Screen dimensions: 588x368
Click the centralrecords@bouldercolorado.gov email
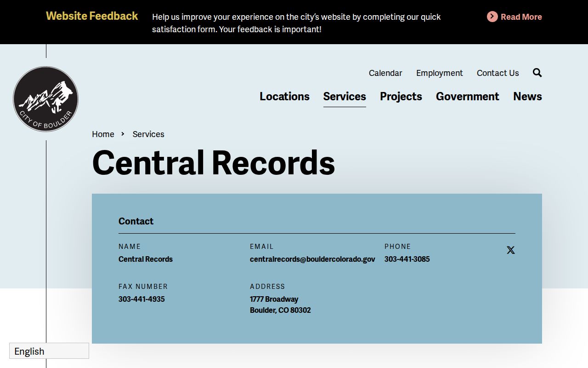(312, 259)
